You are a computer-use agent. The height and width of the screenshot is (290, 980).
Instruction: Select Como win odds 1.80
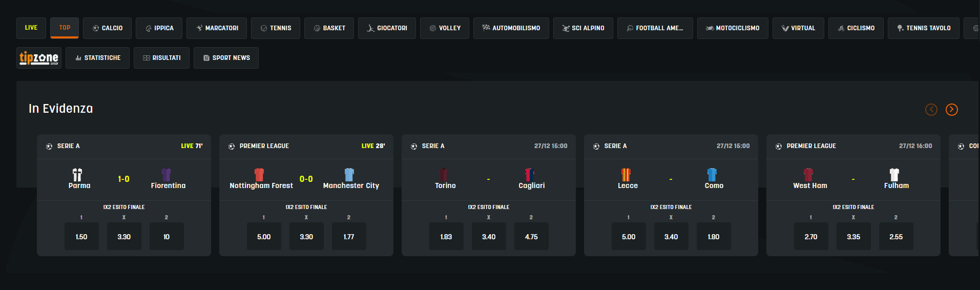[714, 236]
